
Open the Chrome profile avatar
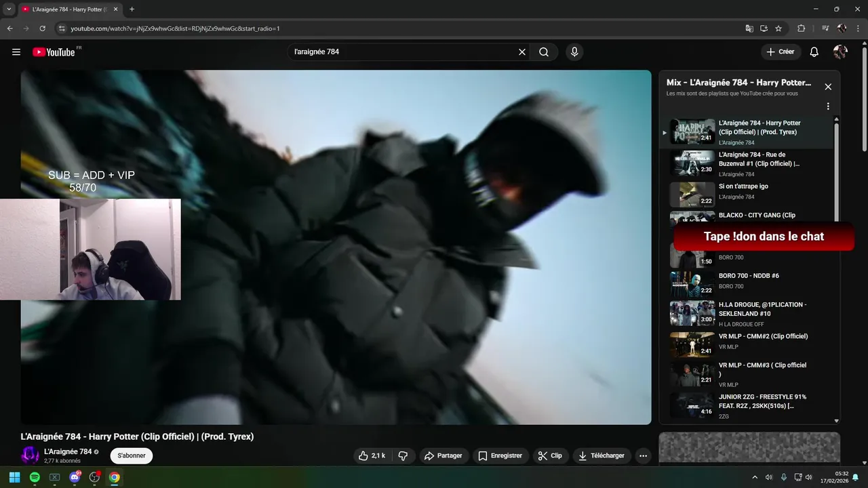(x=842, y=28)
